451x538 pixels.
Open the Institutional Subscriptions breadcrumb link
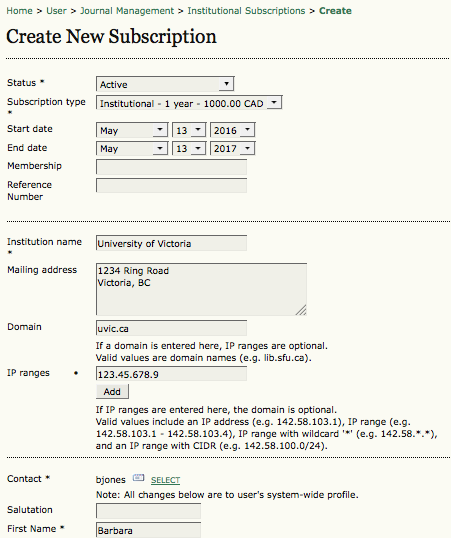click(x=246, y=11)
